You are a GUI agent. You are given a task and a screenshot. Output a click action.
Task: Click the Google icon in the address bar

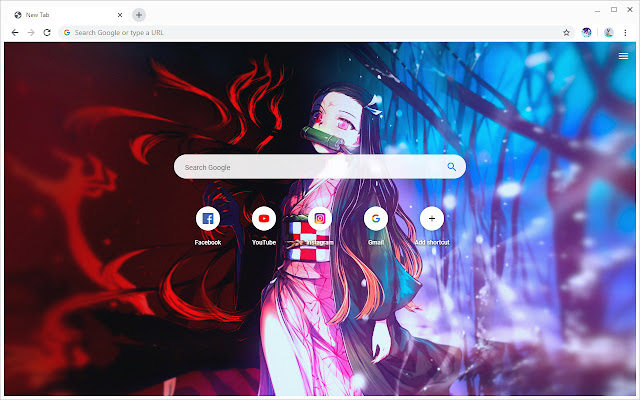[67, 33]
